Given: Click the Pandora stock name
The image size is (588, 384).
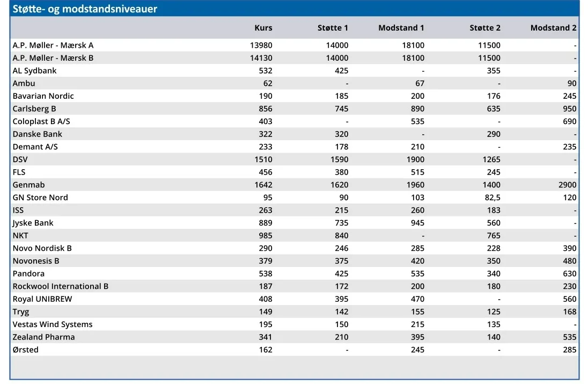Looking at the screenshot, I should 28,274.
